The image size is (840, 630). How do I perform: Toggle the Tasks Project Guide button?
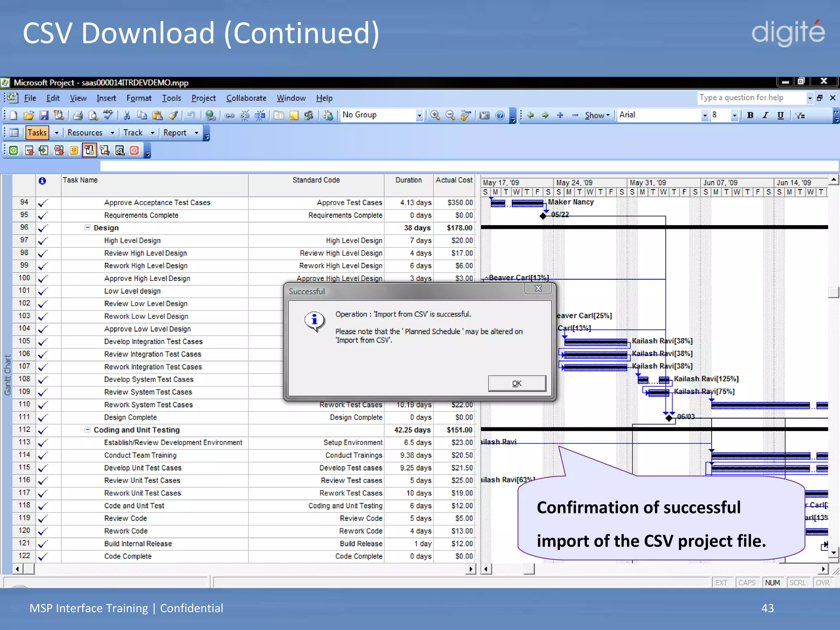(37, 132)
